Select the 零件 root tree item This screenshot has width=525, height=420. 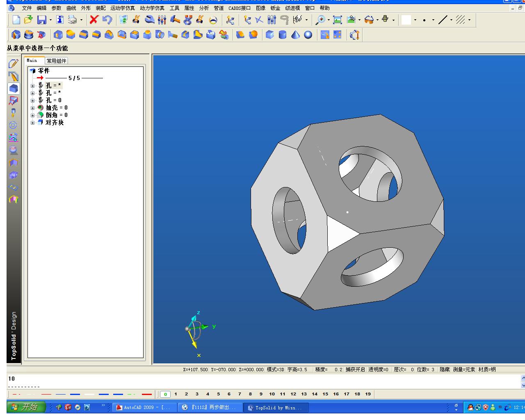[x=44, y=71]
